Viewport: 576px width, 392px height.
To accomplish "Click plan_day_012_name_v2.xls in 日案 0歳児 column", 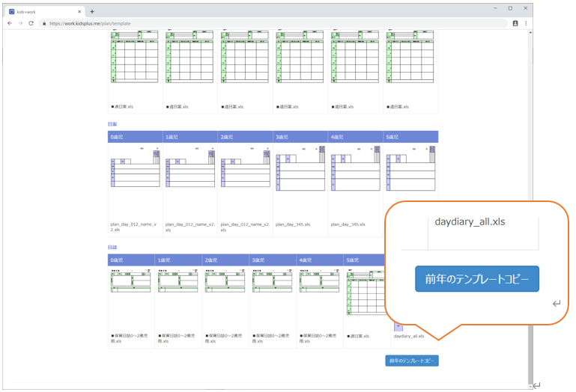I will (133, 227).
